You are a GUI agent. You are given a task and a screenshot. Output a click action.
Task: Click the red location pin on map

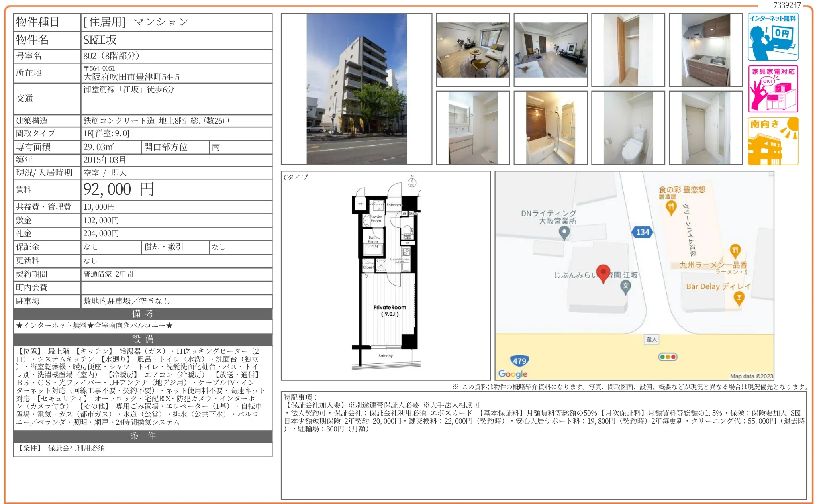click(x=603, y=273)
